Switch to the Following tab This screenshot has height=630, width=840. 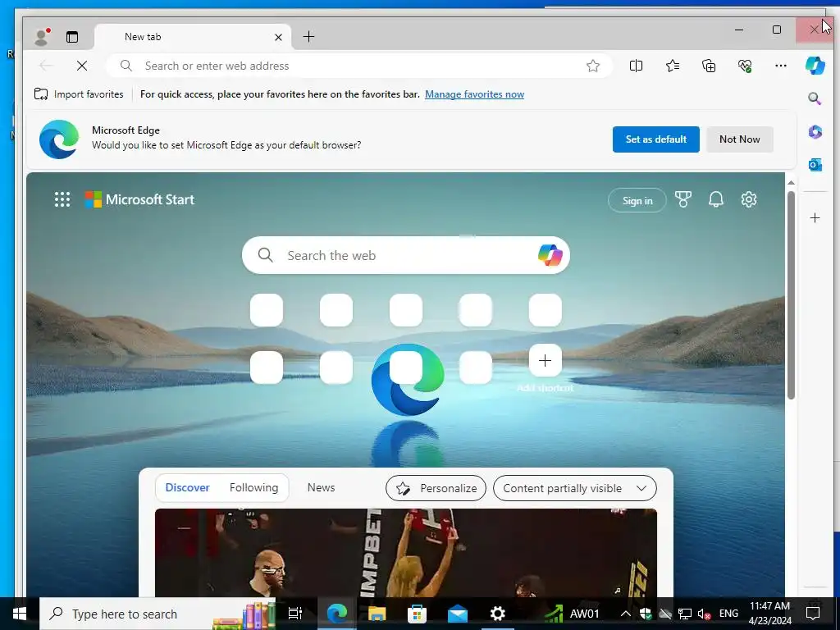coord(254,487)
